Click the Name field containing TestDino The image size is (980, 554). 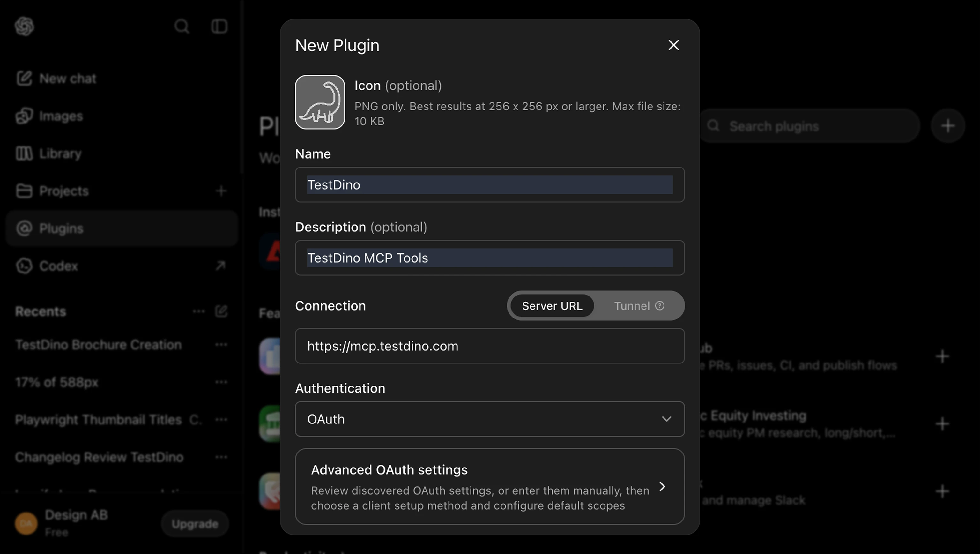click(490, 184)
